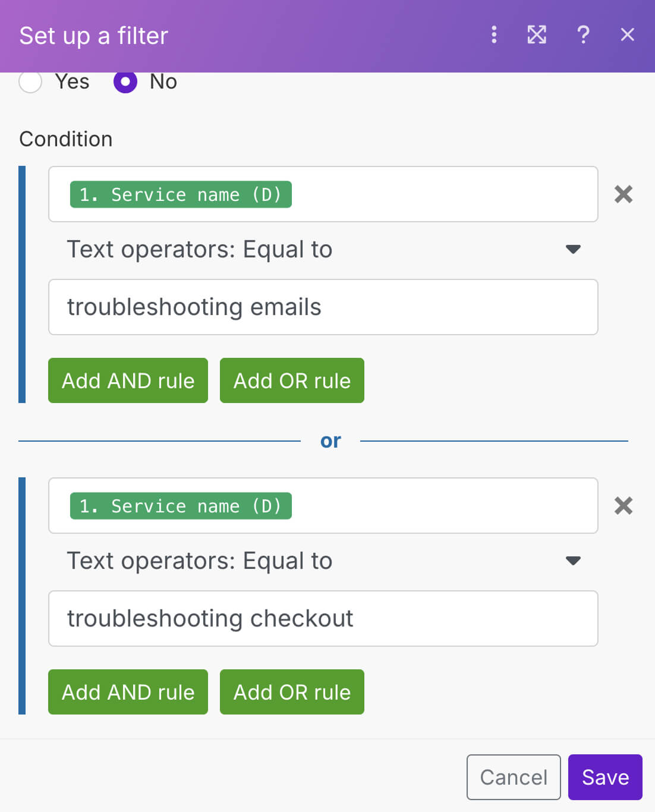
Task: Remove the troubleshooting checkout condition
Action: (623, 506)
